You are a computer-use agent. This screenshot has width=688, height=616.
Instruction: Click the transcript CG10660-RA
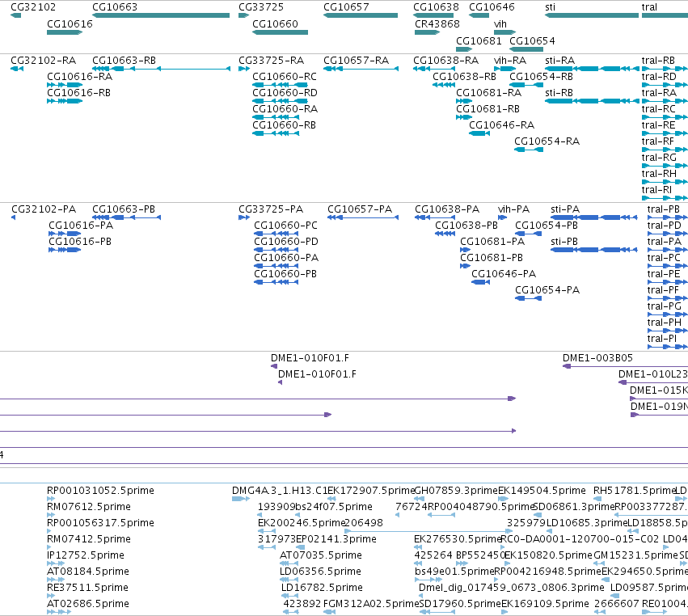coord(276,117)
